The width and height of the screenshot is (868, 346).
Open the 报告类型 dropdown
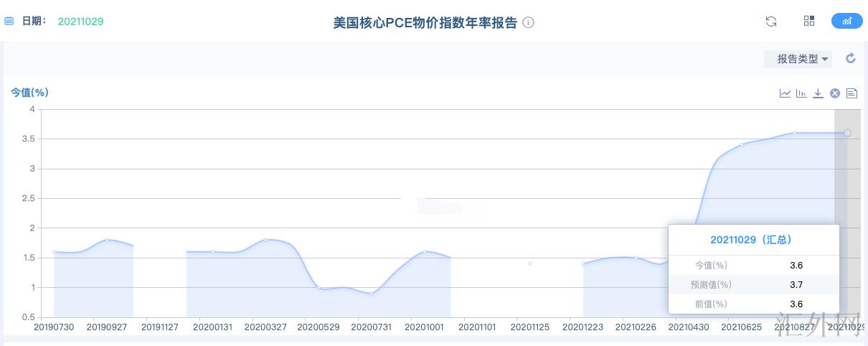(798, 59)
